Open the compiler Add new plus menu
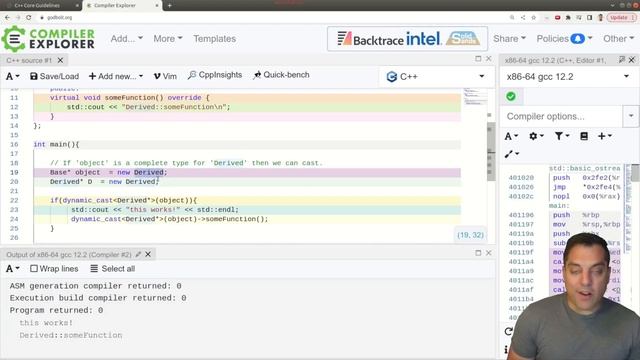 tap(604, 136)
